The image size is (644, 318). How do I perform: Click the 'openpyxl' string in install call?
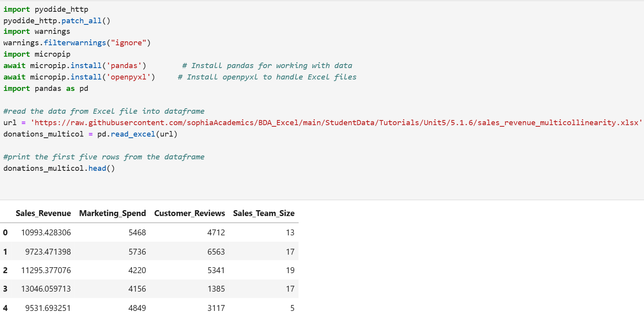point(128,77)
